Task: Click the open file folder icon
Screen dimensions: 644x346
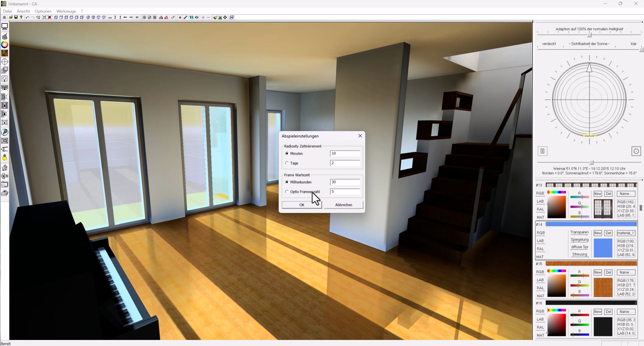Action: pos(11,17)
